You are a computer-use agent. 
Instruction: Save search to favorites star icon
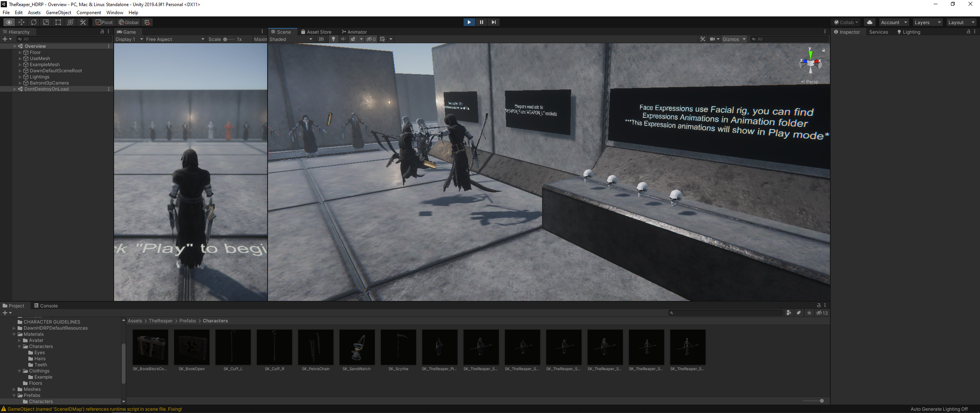click(x=809, y=313)
